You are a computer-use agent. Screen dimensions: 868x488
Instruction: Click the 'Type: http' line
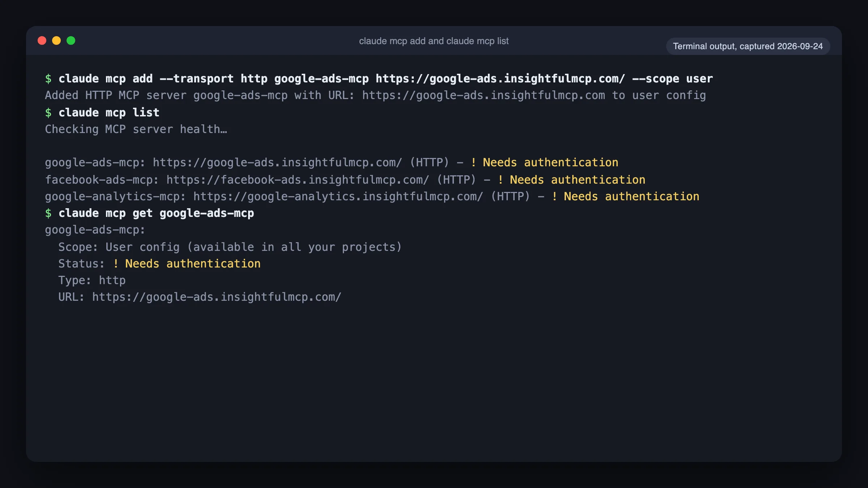point(92,280)
